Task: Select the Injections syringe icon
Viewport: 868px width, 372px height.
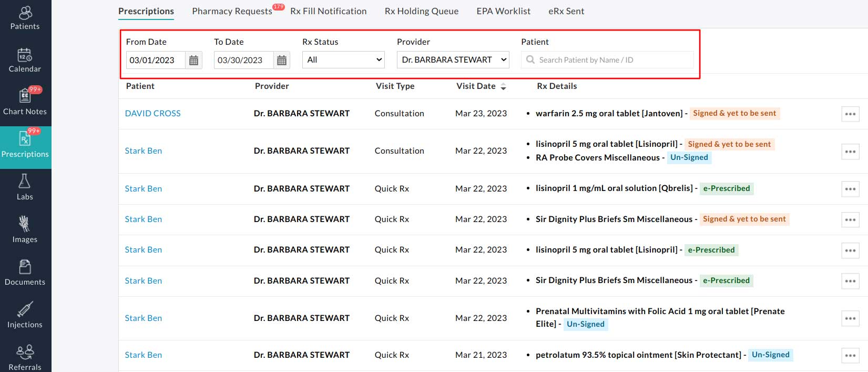Action: click(x=25, y=309)
